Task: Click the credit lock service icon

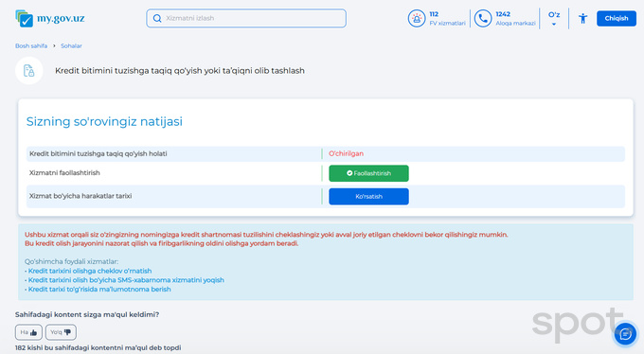Action: pos(29,71)
